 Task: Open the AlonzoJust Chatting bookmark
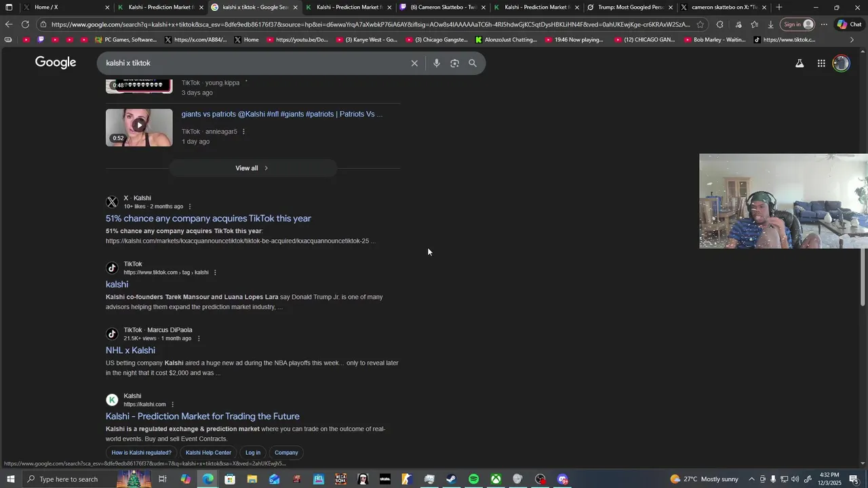tap(506, 39)
